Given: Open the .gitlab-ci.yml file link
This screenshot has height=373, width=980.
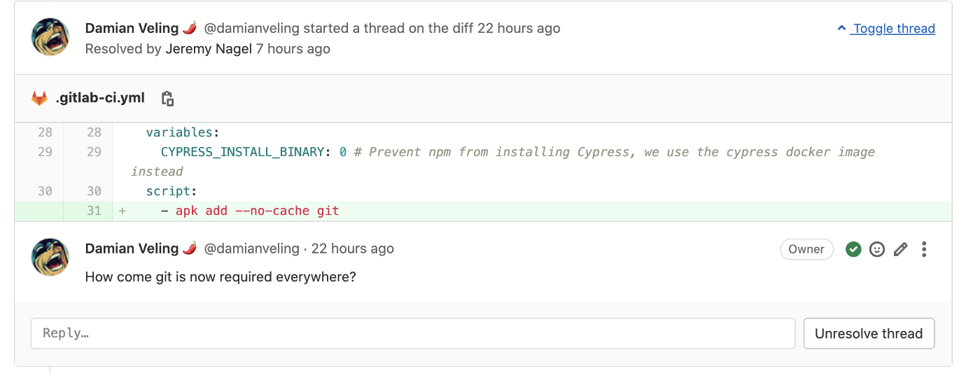Looking at the screenshot, I should 100,98.
